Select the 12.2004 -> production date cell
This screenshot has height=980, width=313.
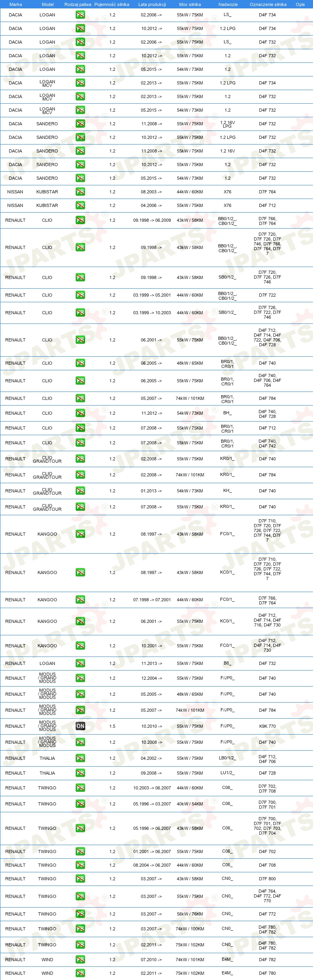coord(152,678)
